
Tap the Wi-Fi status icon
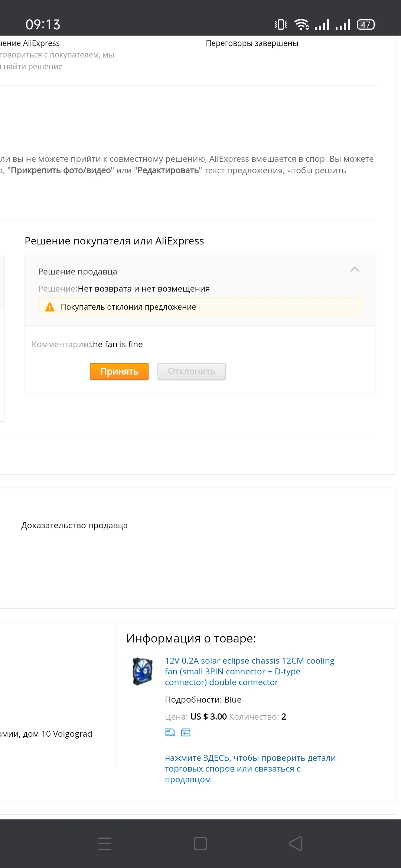point(301,24)
